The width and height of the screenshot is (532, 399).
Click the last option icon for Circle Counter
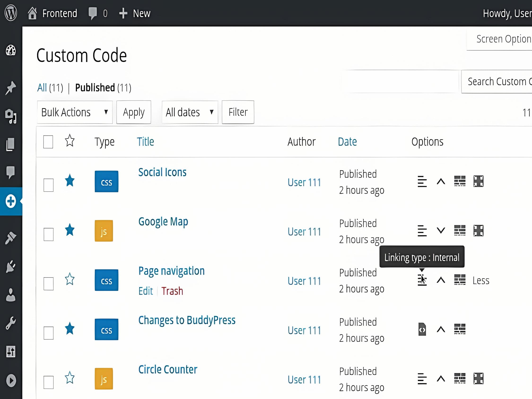pyautogui.click(x=478, y=379)
